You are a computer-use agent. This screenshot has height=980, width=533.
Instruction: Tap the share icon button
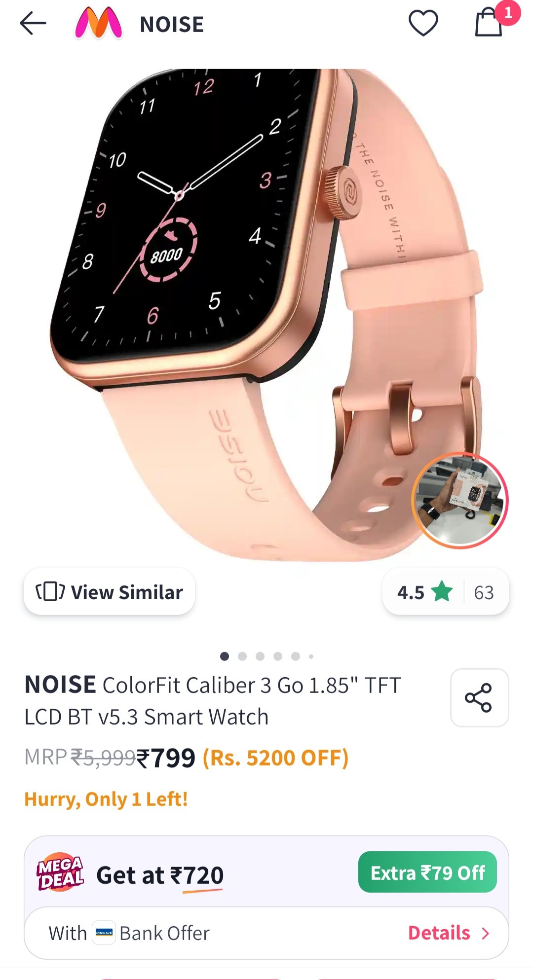(479, 697)
